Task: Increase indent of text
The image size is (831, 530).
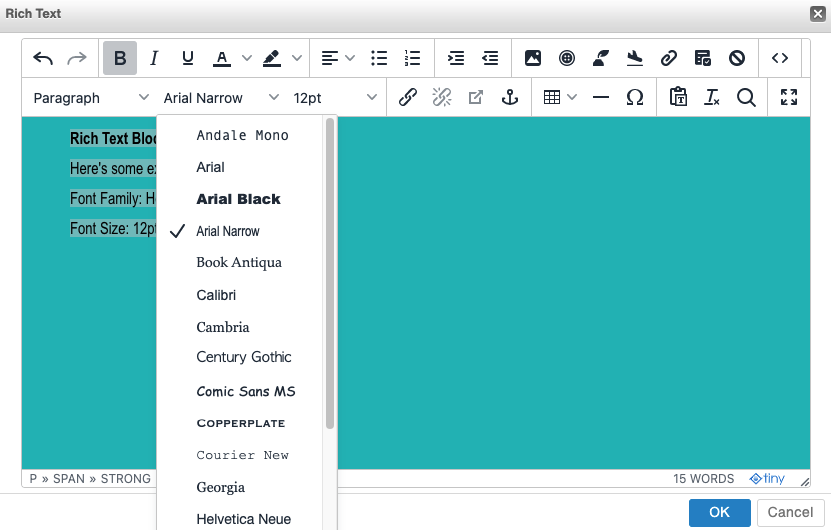Action: coord(456,58)
